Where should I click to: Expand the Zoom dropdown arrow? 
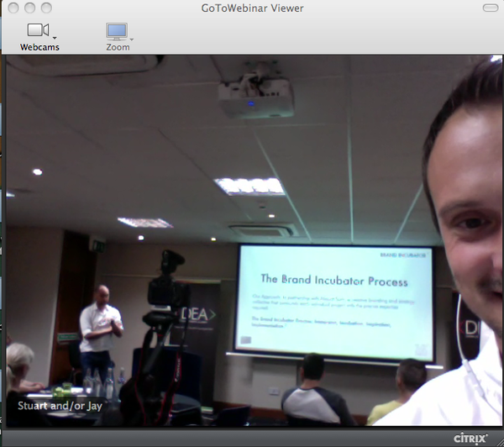pyautogui.click(x=132, y=39)
